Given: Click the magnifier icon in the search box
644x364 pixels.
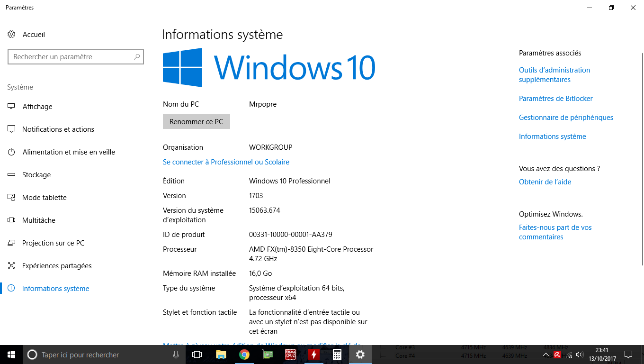Looking at the screenshot, I should point(137,57).
